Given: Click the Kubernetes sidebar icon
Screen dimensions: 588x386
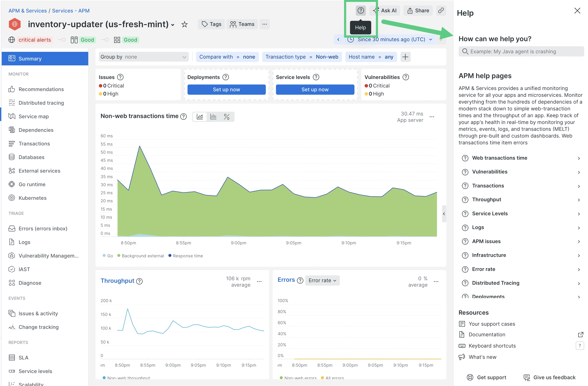Looking at the screenshot, I should click(12, 198).
